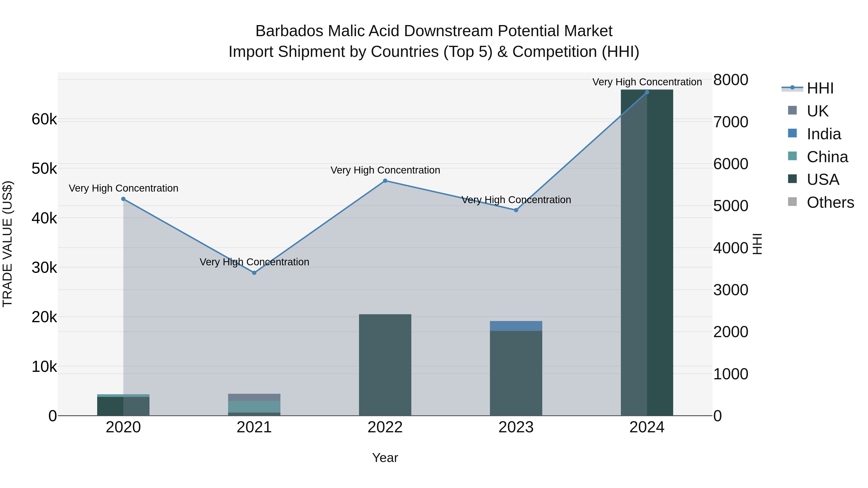Viewport: 868px width, 488px height.
Task: Select the 2022 HHI data point
Action: click(x=385, y=181)
